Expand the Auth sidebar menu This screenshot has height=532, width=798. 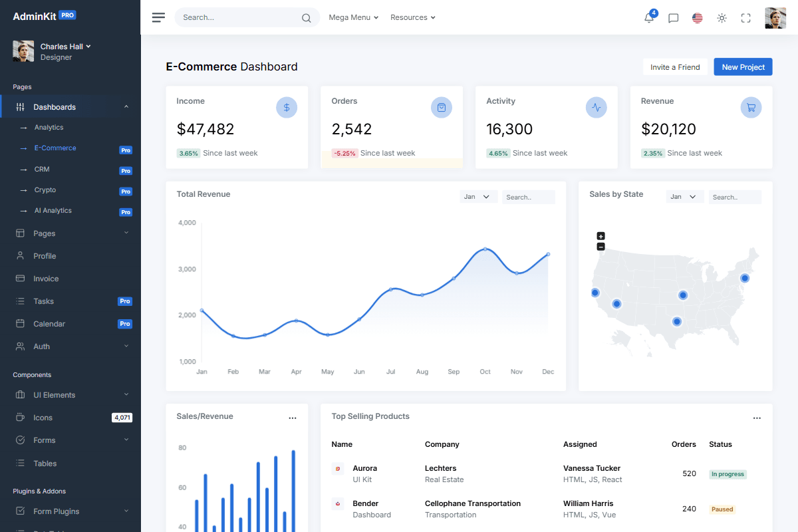coord(70,346)
